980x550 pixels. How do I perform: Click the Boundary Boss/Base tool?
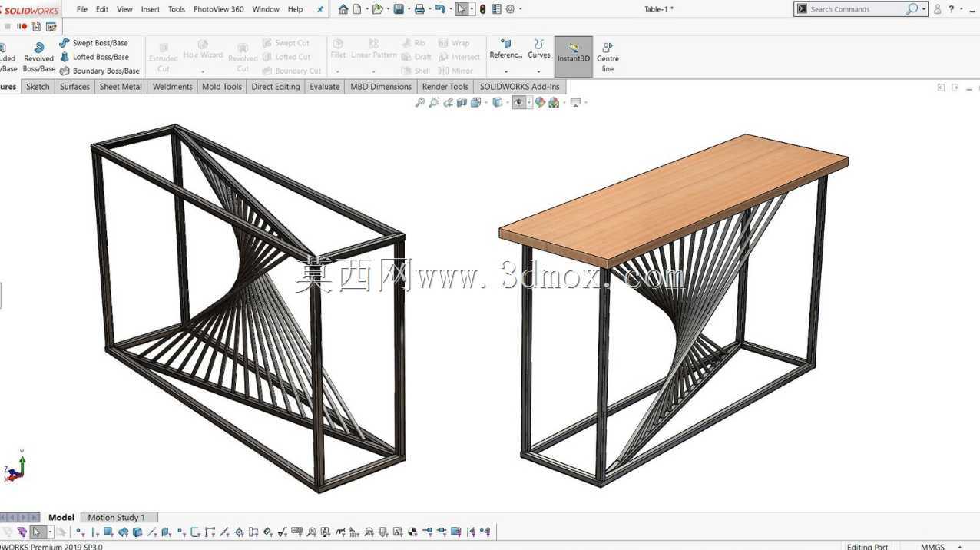100,71
